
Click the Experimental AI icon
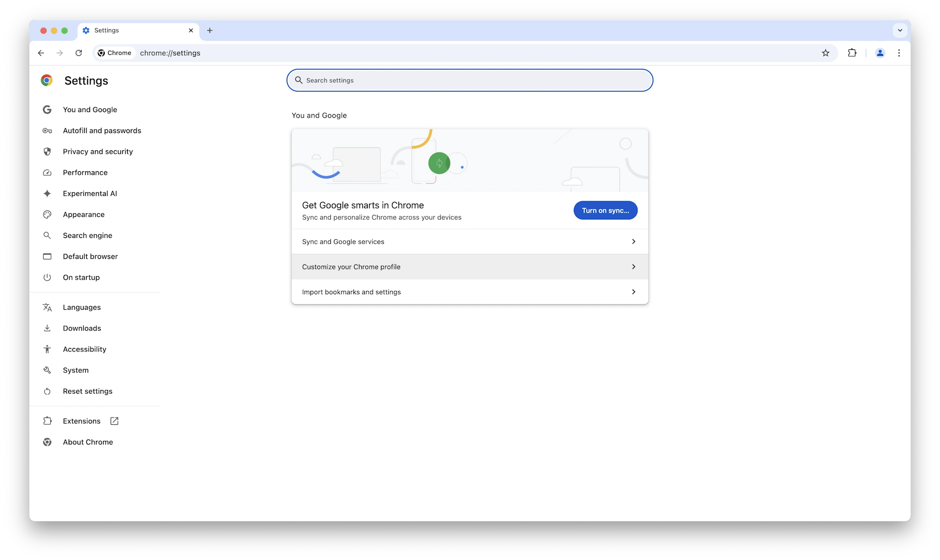[x=47, y=193]
